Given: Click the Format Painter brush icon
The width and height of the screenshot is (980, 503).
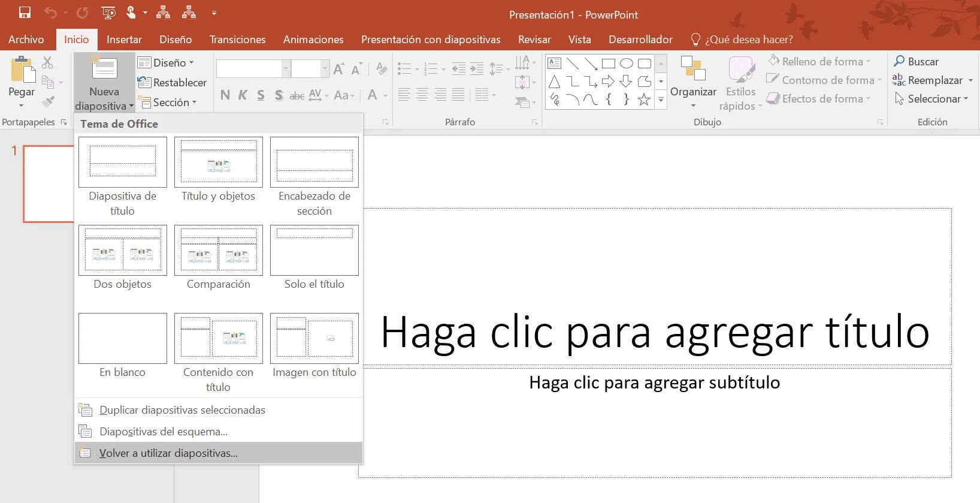Looking at the screenshot, I should pos(48,102).
